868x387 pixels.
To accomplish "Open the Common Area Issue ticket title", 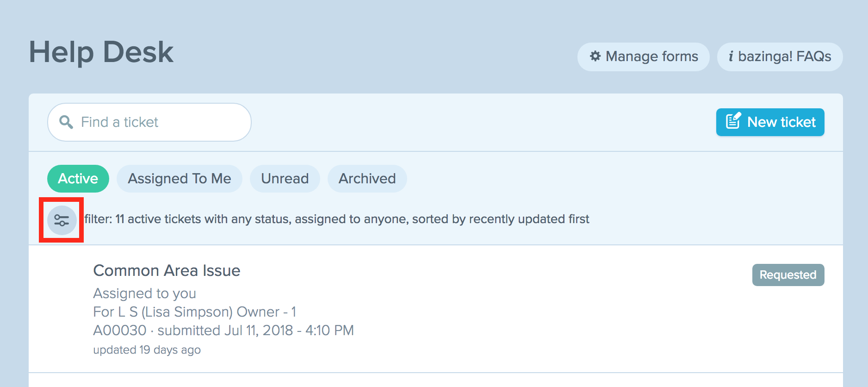I will tap(167, 270).
